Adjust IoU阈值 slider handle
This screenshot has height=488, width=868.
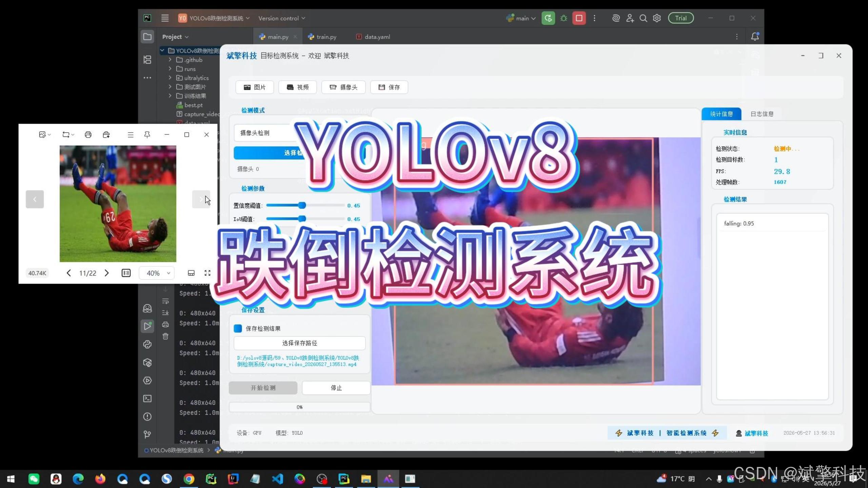coord(302,219)
